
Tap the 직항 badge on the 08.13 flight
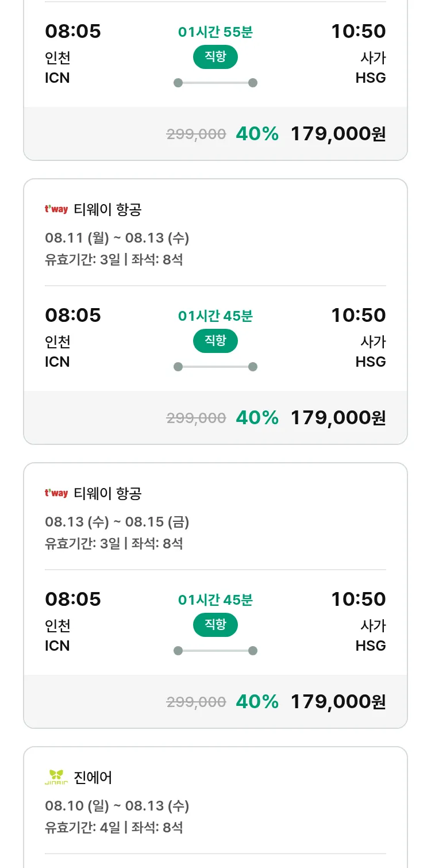tap(215, 625)
